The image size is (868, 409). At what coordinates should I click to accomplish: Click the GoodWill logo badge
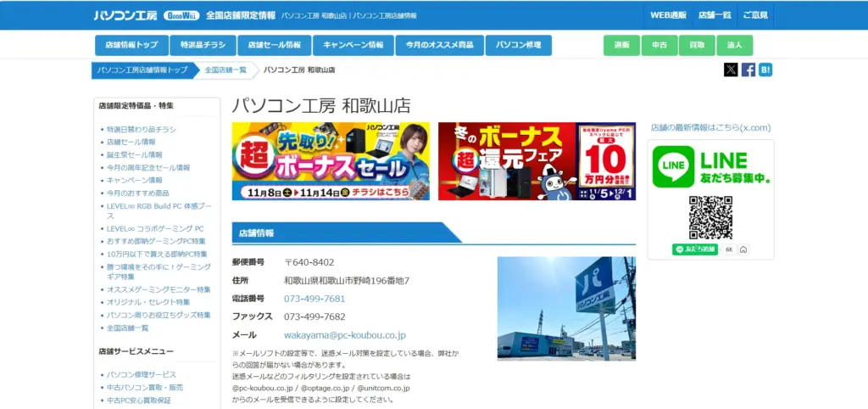point(181,15)
